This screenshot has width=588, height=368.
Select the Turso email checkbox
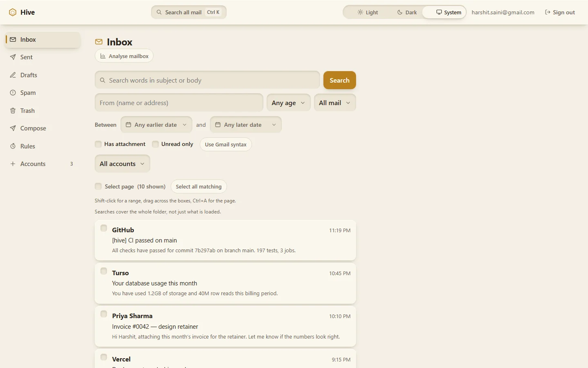(104, 271)
